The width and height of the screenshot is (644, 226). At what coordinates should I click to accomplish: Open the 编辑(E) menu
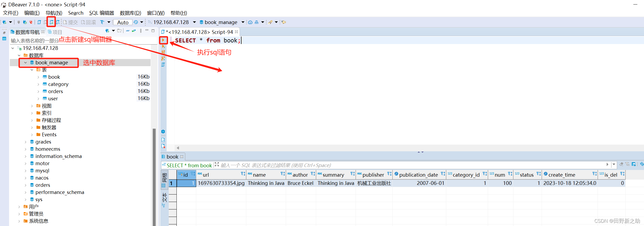point(32,13)
